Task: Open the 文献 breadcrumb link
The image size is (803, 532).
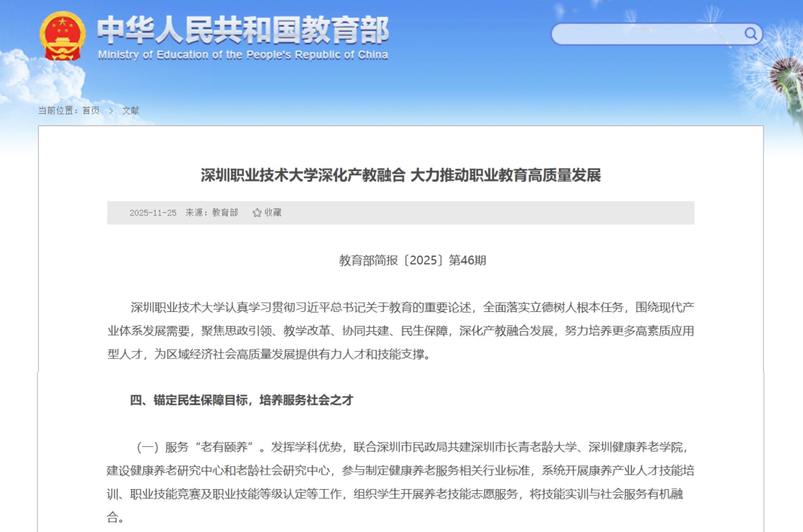Action: tap(131, 111)
